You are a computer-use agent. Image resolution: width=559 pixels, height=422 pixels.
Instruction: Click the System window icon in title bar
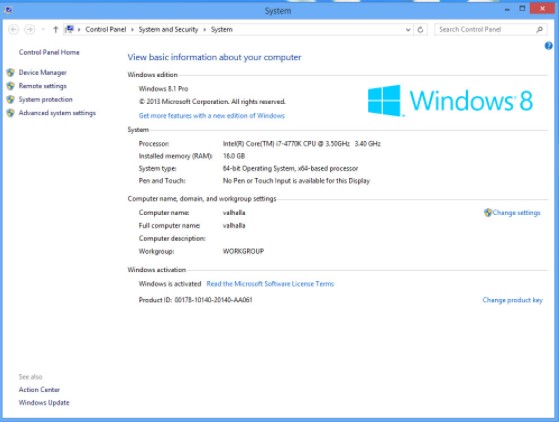[9, 10]
